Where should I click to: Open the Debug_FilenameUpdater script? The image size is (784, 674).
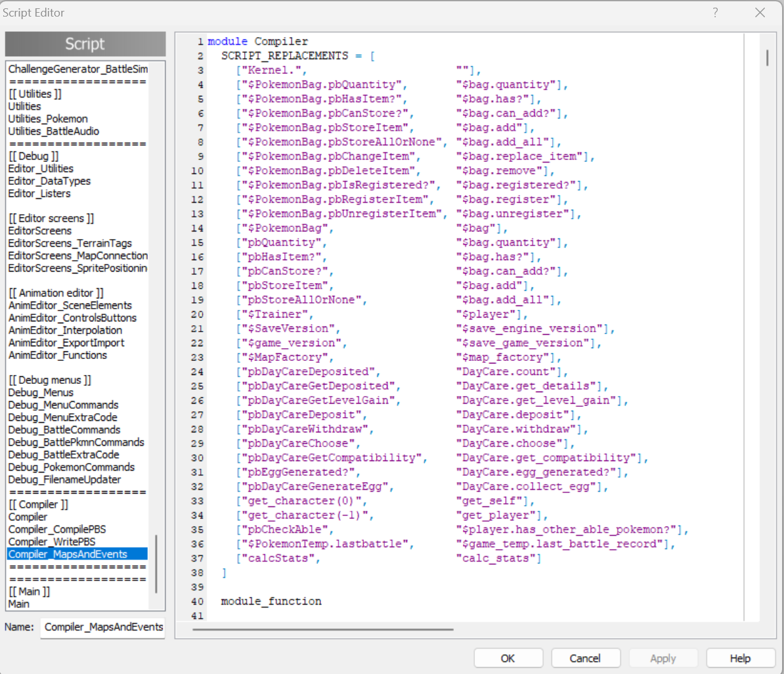(64, 480)
